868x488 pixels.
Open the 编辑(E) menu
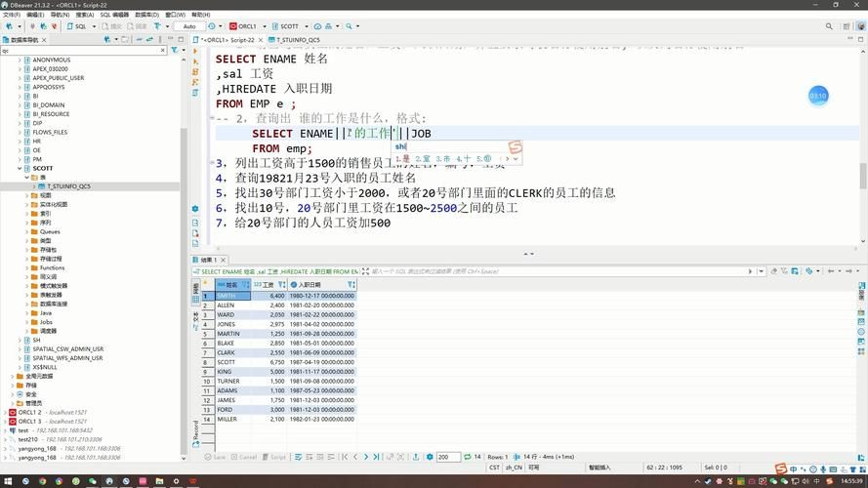coord(35,15)
